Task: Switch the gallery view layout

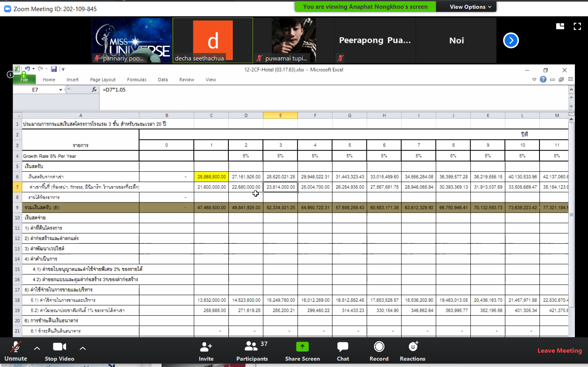Action: click(560, 26)
